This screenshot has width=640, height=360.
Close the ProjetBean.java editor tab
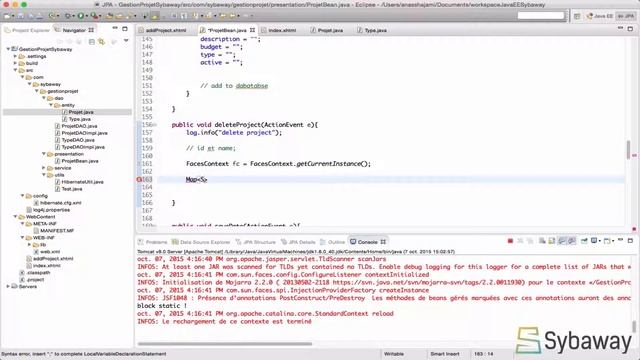point(253,30)
